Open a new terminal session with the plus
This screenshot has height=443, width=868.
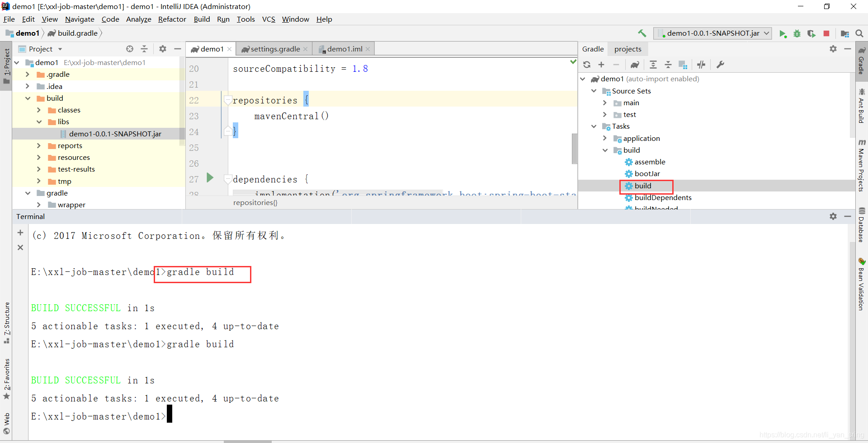tap(20, 233)
